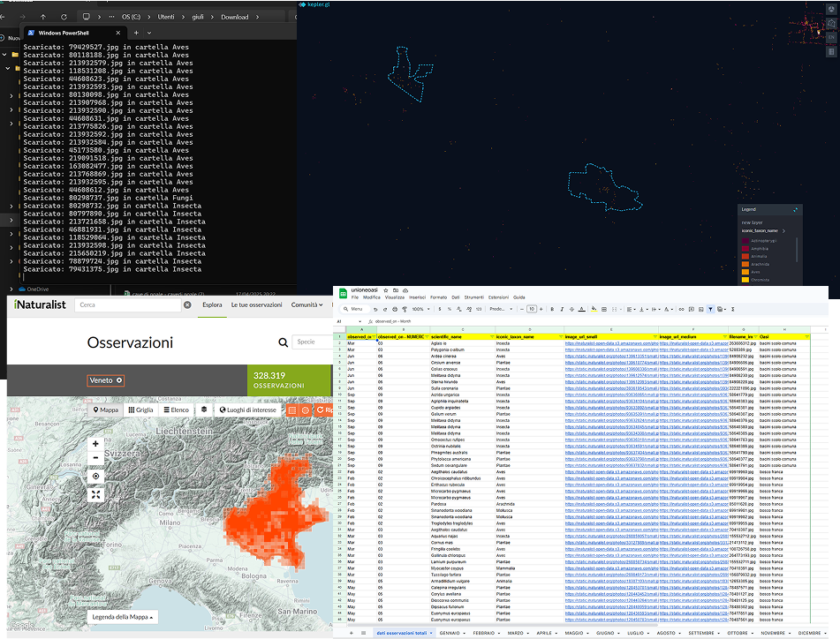Image resolution: width=840 pixels, height=639 pixels.
Task: Open the Formato menu in Google Sheets
Action: 438,297
